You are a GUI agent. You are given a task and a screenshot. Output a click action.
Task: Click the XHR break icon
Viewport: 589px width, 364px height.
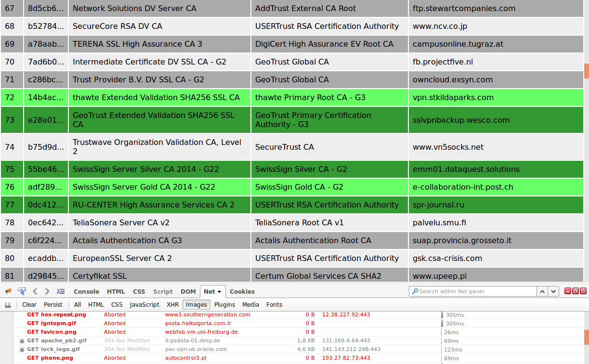click(x=8, y=305)
